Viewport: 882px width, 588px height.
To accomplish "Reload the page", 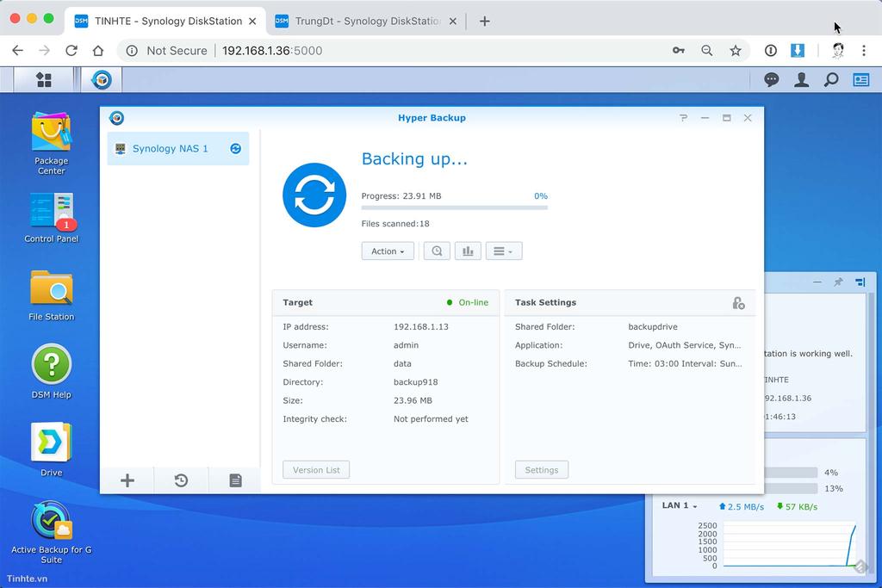I will (x=71, y=51).
